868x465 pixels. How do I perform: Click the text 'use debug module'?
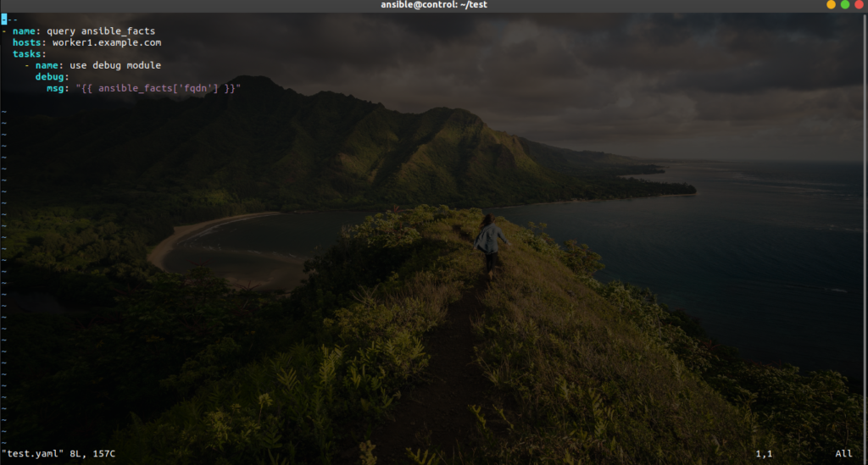click(115, 65)
